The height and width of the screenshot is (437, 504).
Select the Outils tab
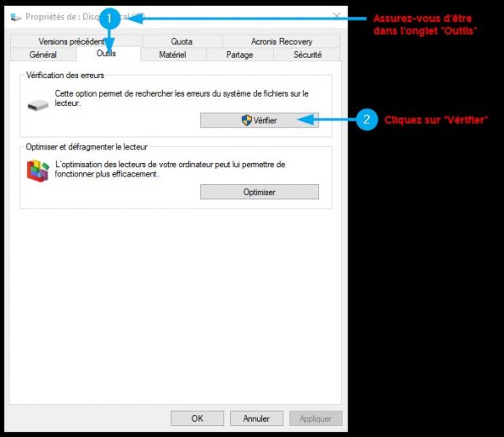(106, 54)
